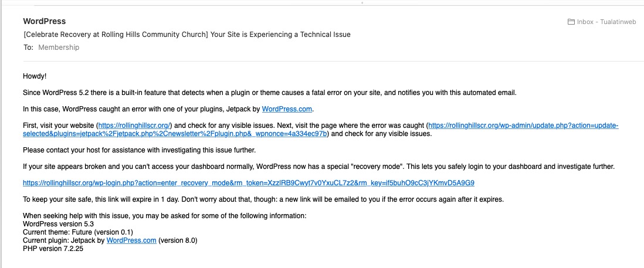Open WordPress.com link after Jetpack by
644x268 pixels.
(287, 109)
